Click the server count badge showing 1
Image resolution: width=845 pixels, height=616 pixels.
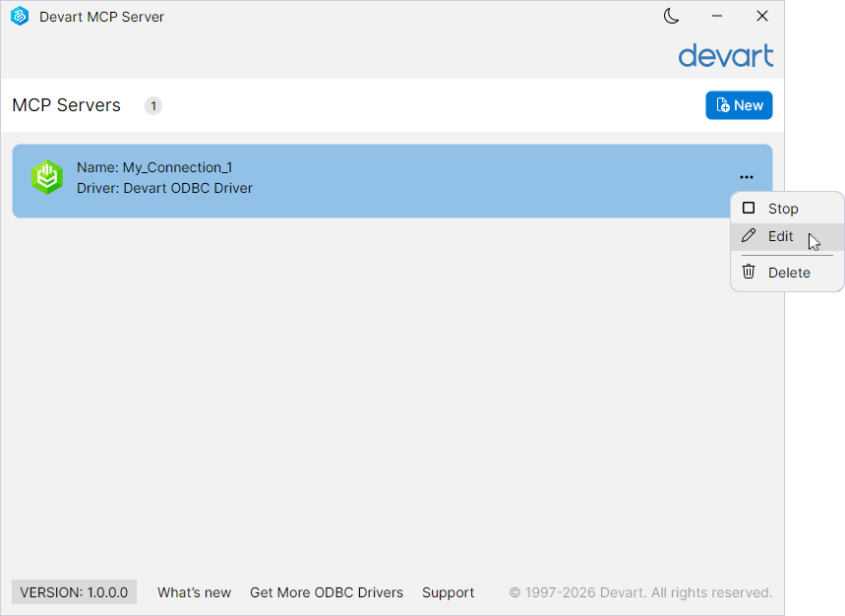[153, 105]
